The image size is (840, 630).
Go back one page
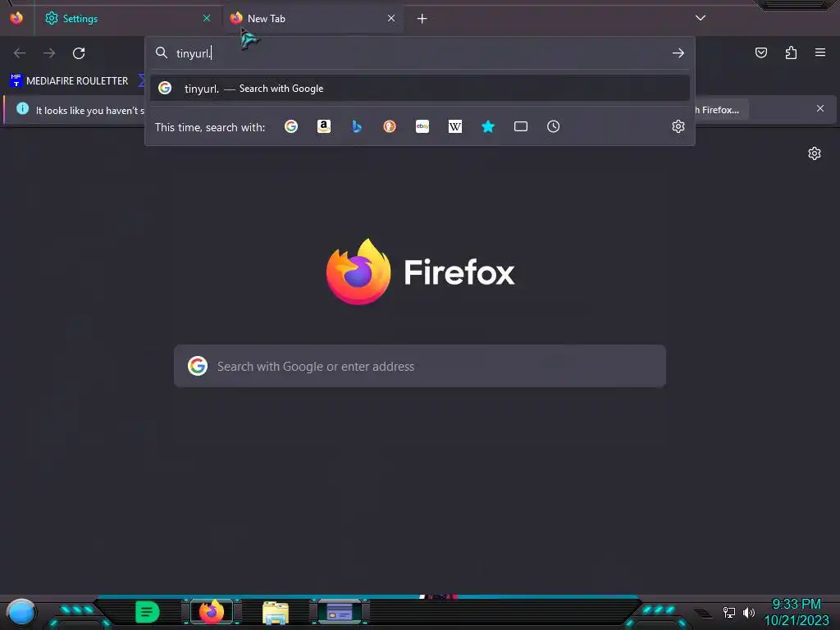(x=20, y=53)
